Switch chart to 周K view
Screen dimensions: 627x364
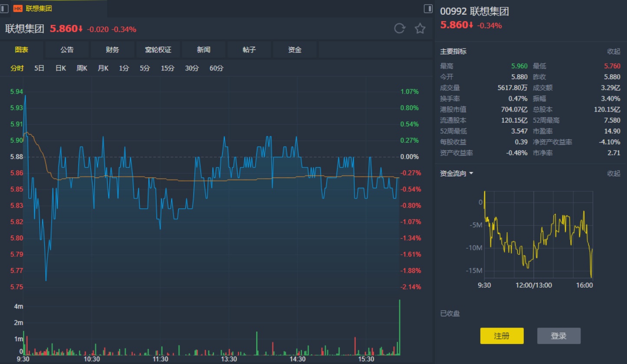click(x=82, y=68)
